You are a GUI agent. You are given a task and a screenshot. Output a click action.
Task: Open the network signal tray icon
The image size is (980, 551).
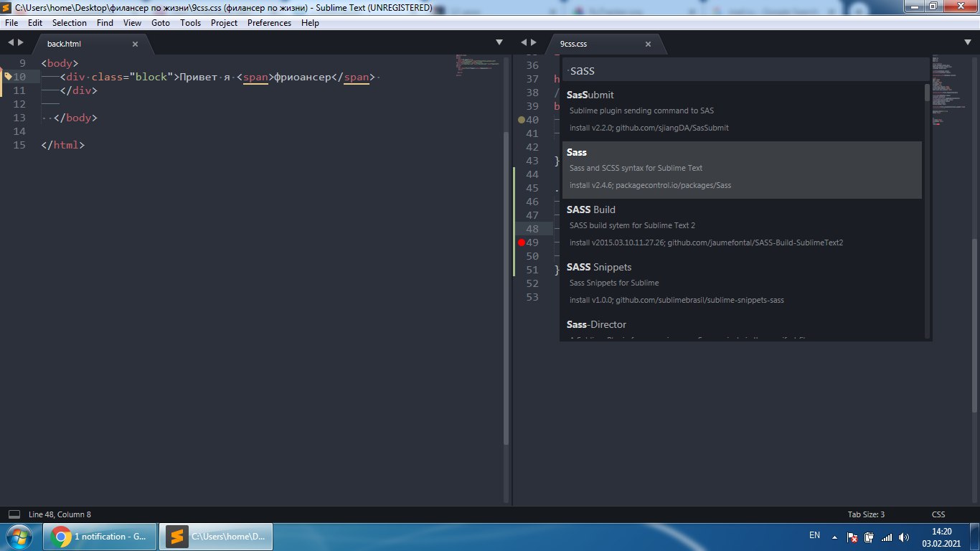tap(887, 537)
